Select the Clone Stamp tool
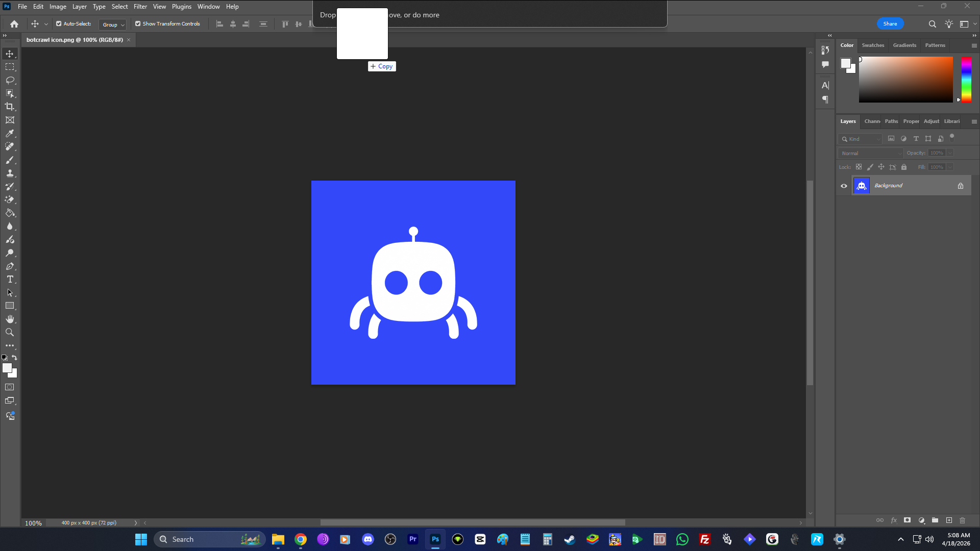The image size is (980, 551). [x=10, y=173]
